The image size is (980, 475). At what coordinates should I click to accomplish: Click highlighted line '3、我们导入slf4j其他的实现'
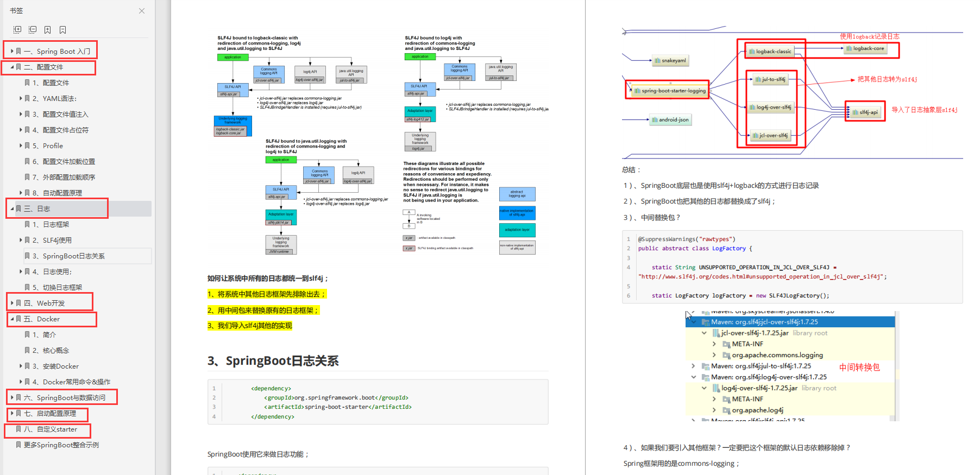(250, 326)
